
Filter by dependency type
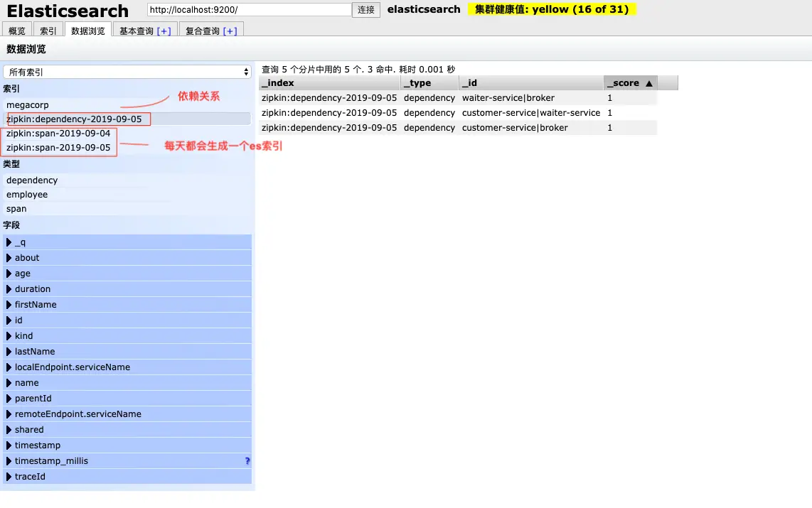coord(127,180)
